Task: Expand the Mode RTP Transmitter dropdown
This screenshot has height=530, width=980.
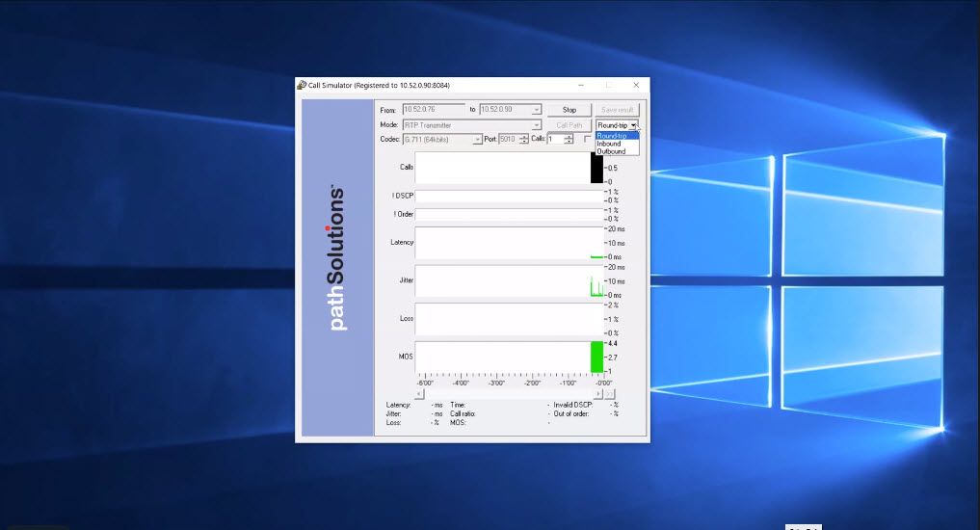Action: (x=537, y=125)
